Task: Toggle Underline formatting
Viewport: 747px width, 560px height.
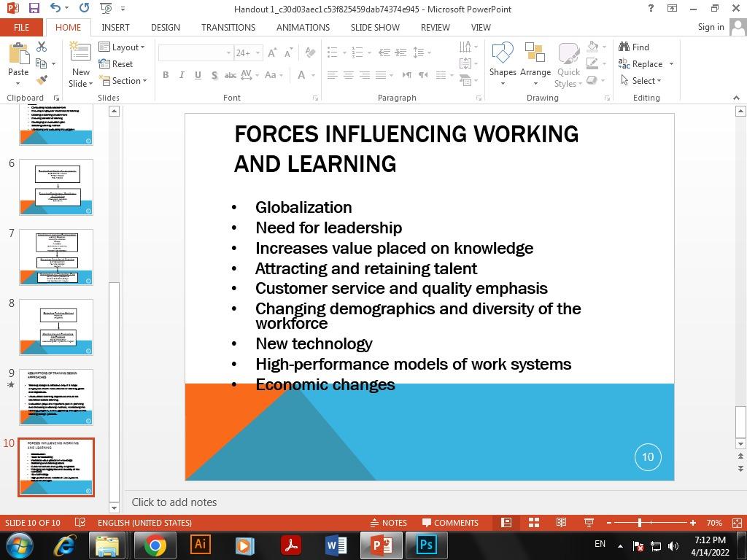Action: click(198, 75)
